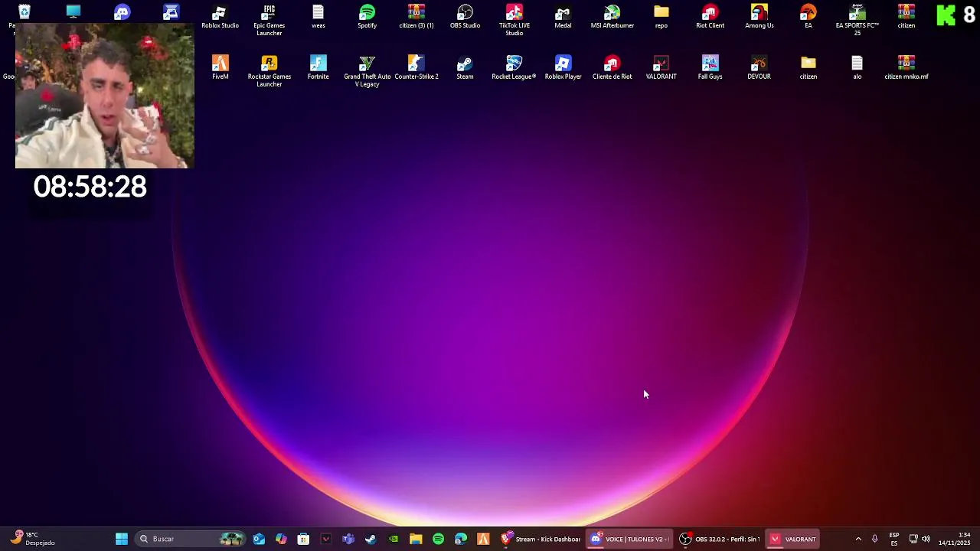Screen dimensions: 980x551
Task: Open ESP keyboard language selector
Action: point(893,539)
